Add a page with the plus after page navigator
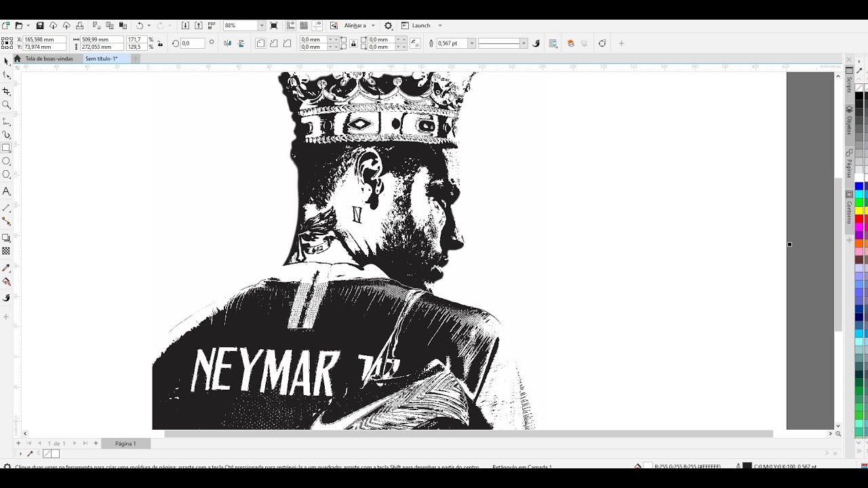Viewport: 868px width, 488px height. [x=96, y=443]
